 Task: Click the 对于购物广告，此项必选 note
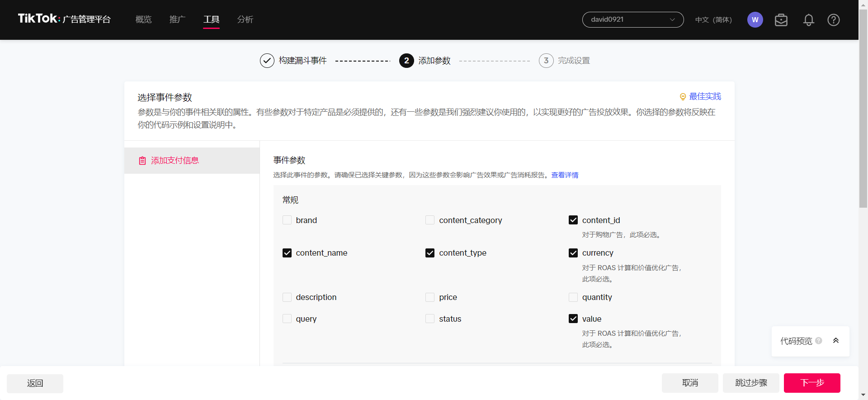point(622,235)
